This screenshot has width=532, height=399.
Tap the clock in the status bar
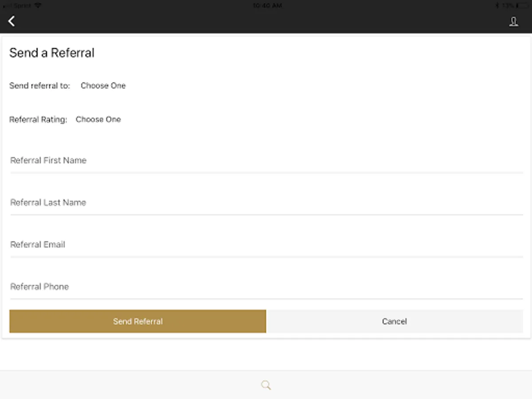click(266, 6)
